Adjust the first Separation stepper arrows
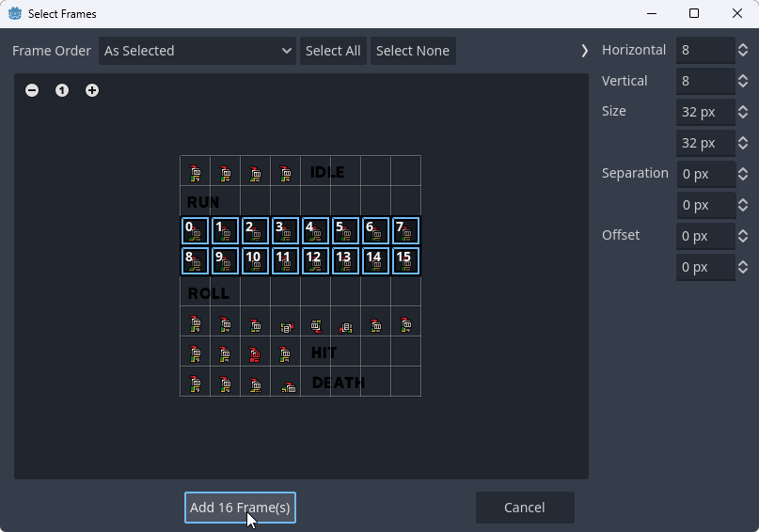The width and height of the screenshot is (759, 532). [743, 174]
